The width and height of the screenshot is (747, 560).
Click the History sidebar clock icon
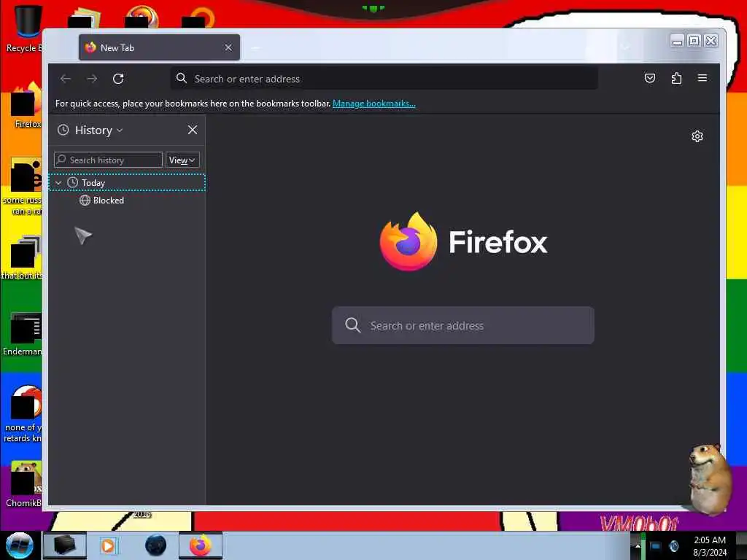63,130
